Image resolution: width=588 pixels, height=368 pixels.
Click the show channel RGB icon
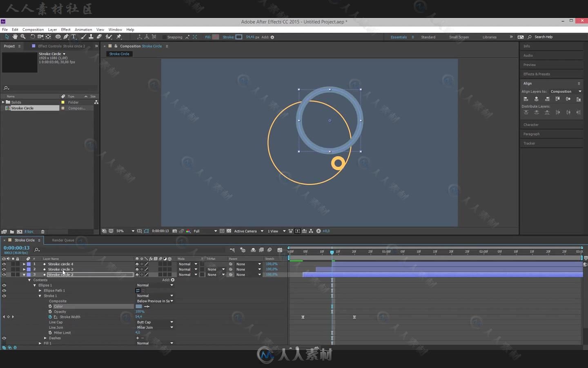click(188, 231)
